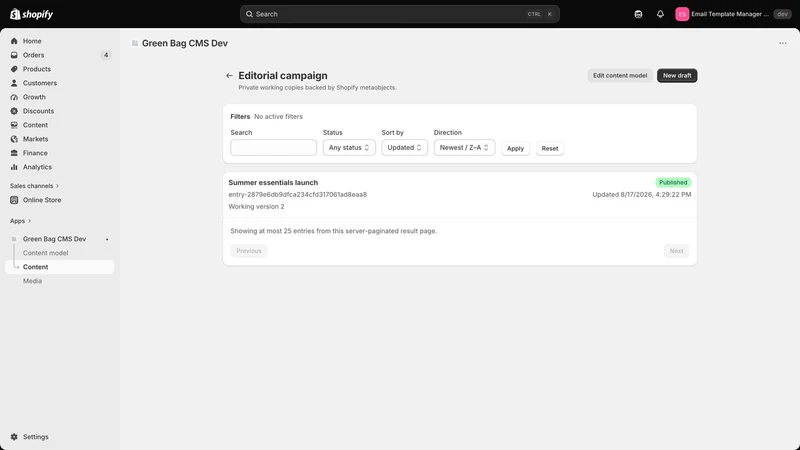Select Content under Green Bag CMS Dev
This screenshot has height=450, width=800.
click(60, 267)
